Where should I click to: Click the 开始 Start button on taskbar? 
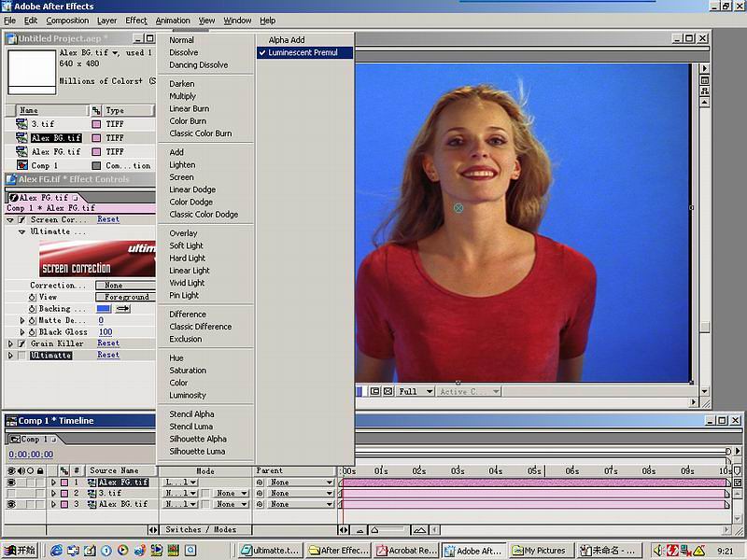tap(20, 551)
